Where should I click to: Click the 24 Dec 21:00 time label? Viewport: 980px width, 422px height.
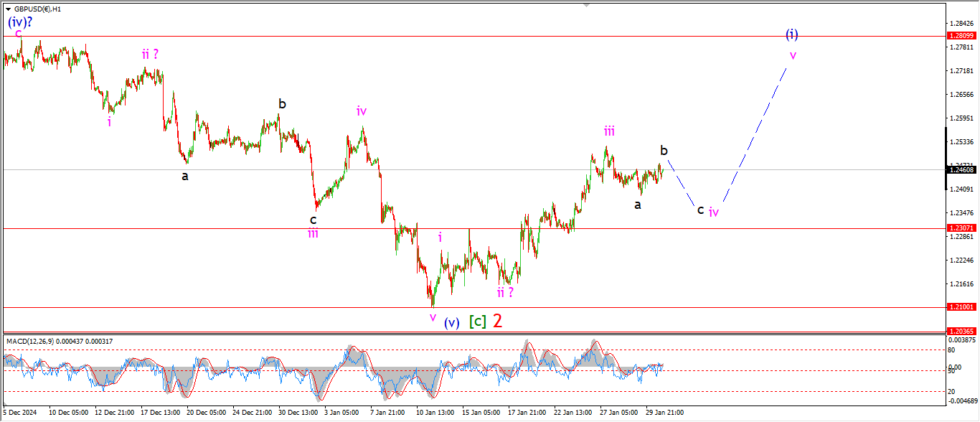click(253, 413)
